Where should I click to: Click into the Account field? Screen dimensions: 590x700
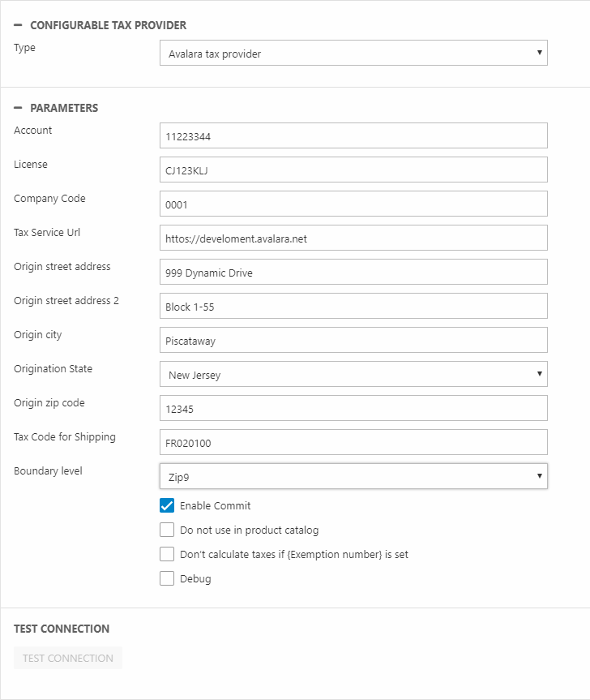(x=353, y=136)
